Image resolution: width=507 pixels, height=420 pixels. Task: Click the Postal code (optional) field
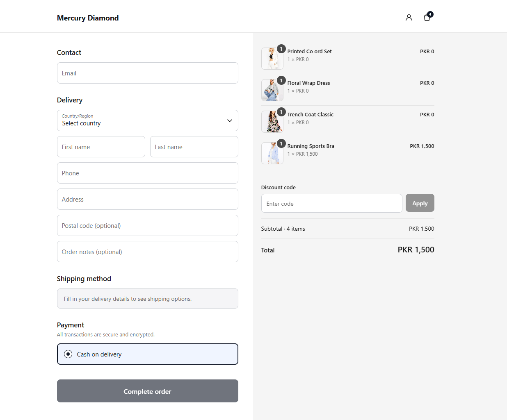point(148,225)
